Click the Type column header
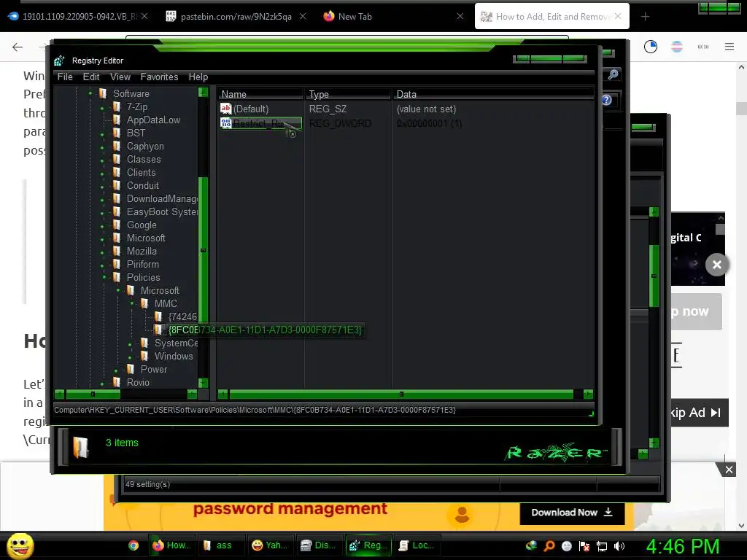 coord(348,94)
